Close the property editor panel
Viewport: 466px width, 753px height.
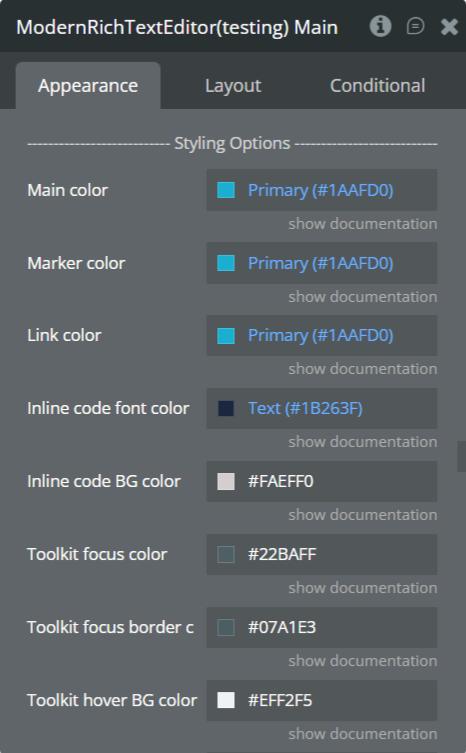click(449, 27)
